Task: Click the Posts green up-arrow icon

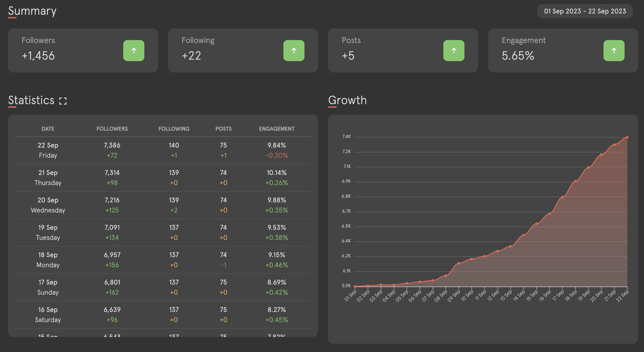Action: 454,50
